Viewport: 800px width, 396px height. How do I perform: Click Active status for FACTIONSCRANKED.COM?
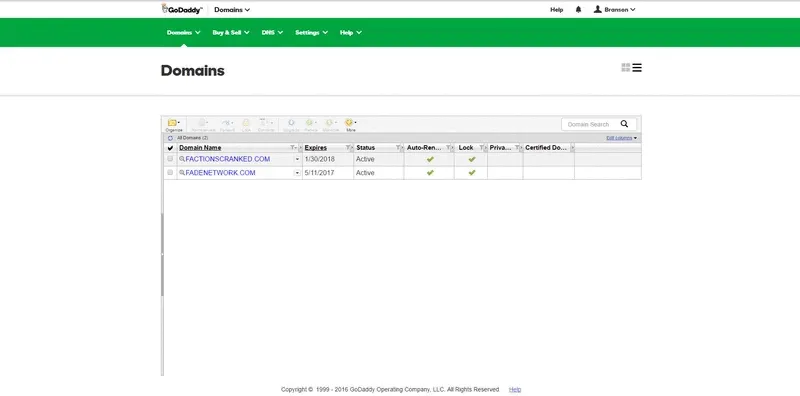[365, 159]
